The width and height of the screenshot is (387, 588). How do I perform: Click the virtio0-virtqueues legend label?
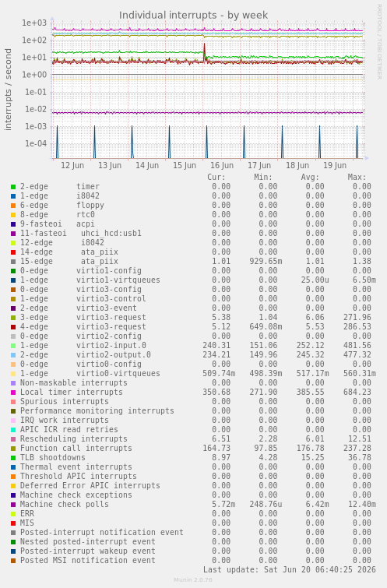[x=118, y=374]
